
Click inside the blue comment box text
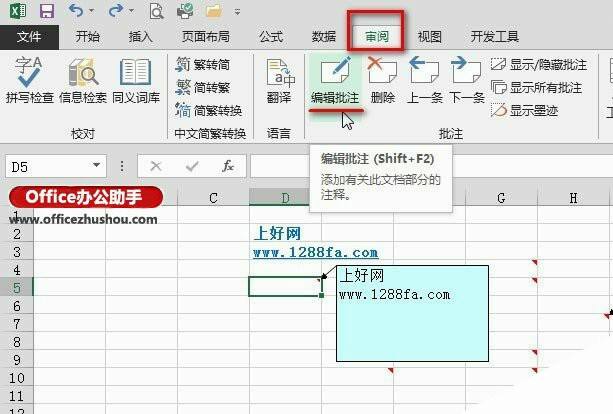tap(412, 314)
